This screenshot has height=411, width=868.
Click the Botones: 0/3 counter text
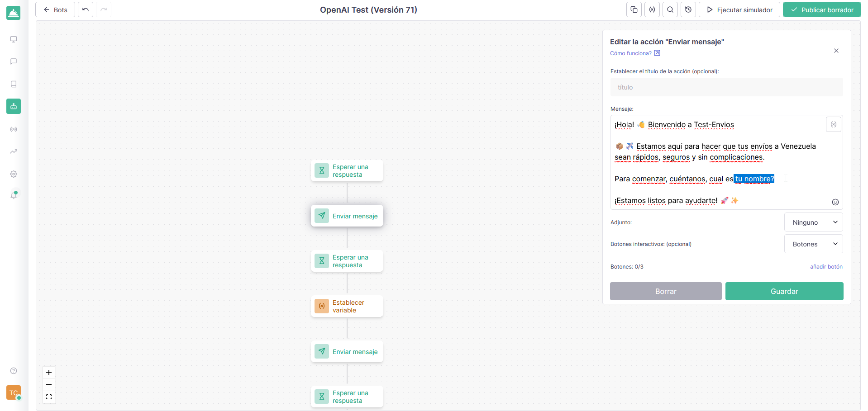tap(627, 267)
